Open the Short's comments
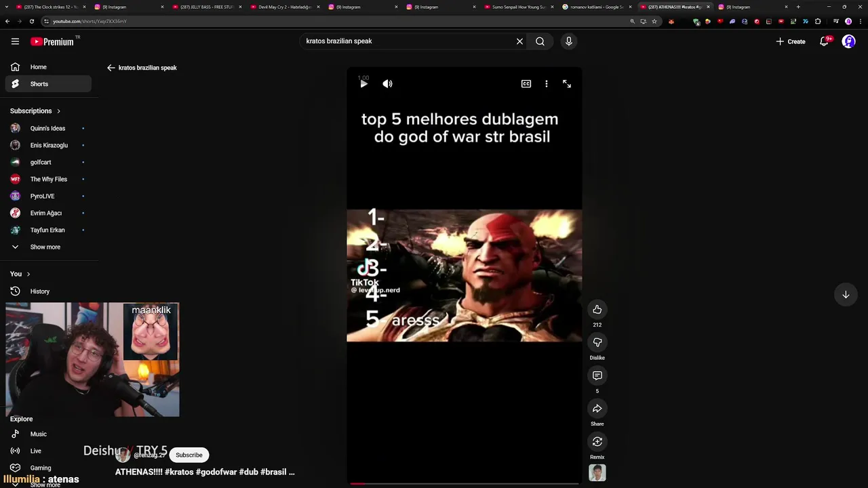Screen dimensions: 868x488 point(597,375)
